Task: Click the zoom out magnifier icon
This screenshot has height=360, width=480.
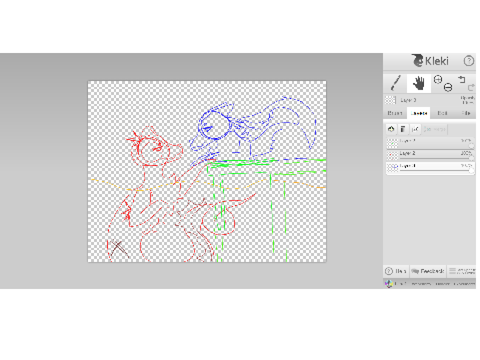Action: tap(448, 87)
